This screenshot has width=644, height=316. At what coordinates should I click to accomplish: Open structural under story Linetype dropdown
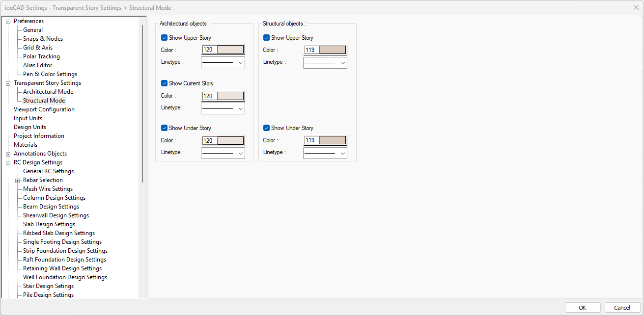(325, 153)
